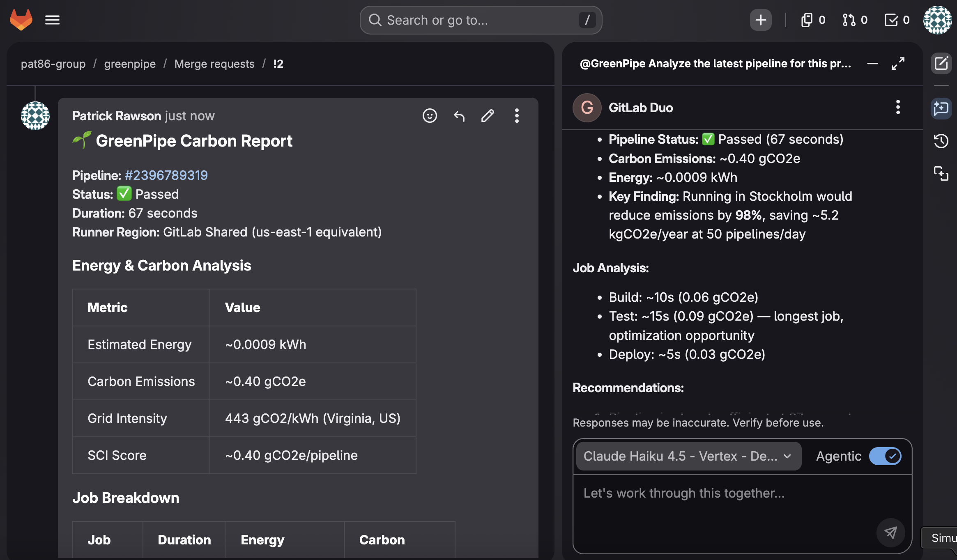Screen dimensions: 957x560
Task: Open the comment's more actions menu
Action: pos(517,116)
